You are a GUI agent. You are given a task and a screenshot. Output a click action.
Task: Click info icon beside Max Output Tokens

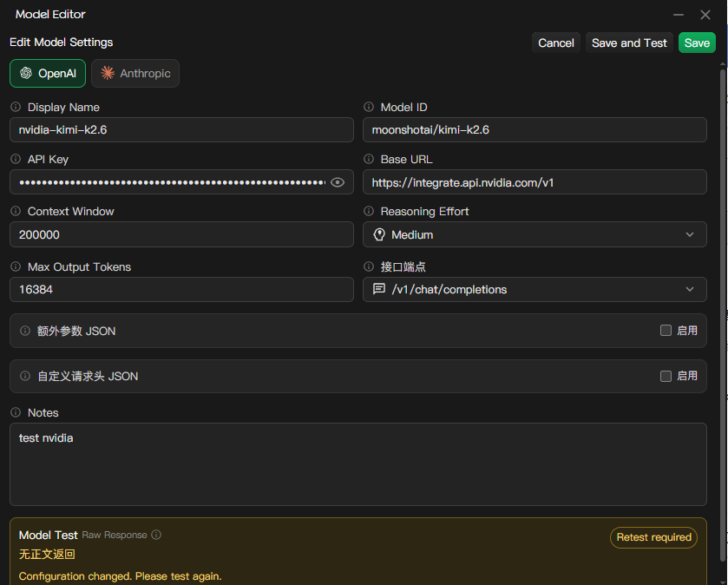[16, 266]
